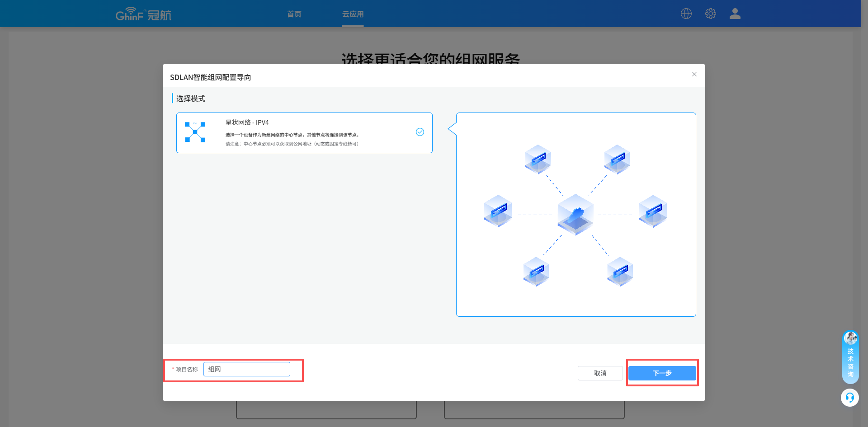Close the SDLAN configuration wizard dialog

pyautogui.click(x=694, y=74)
